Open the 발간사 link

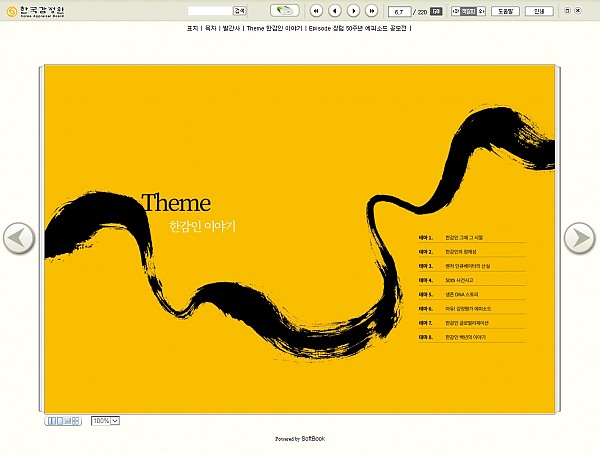tap(231, 28)
